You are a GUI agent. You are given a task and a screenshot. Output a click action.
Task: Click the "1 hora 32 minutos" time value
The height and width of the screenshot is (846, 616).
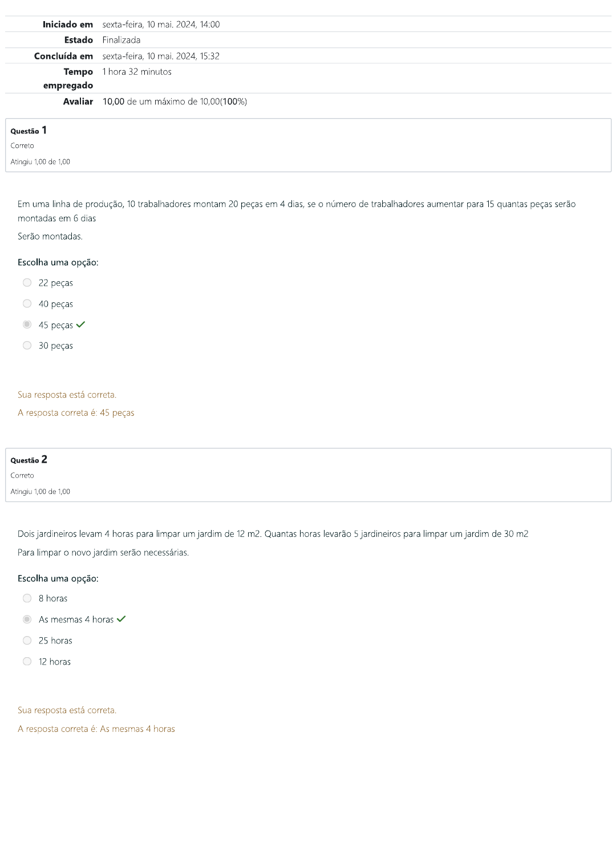coord(137,72)
